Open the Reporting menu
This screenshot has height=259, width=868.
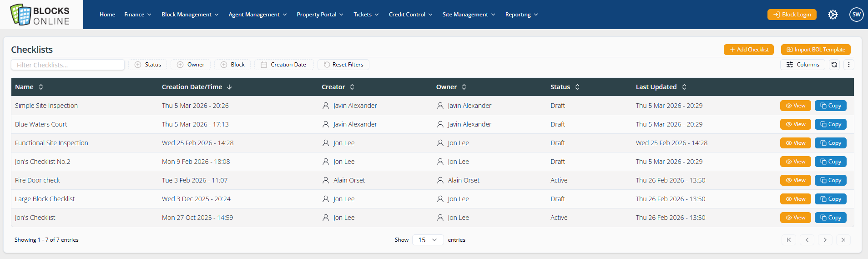tap(521, 15)
